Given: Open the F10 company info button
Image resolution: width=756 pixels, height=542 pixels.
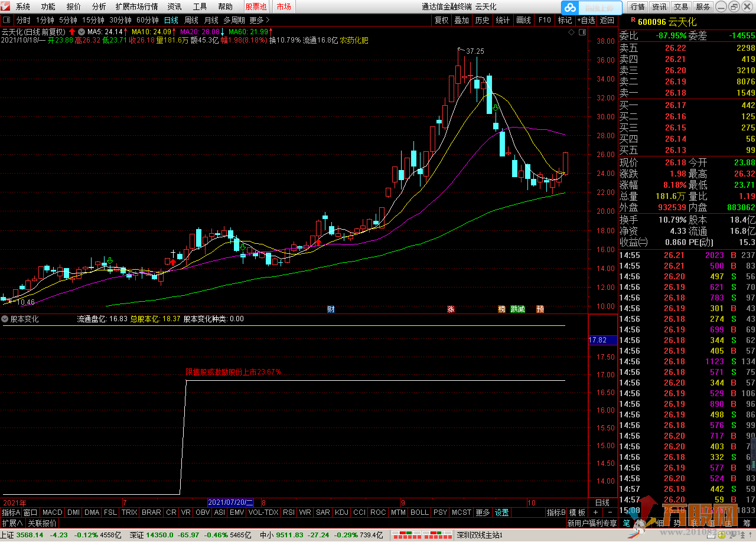Looking at the screenshot, I should click(544, 20).
